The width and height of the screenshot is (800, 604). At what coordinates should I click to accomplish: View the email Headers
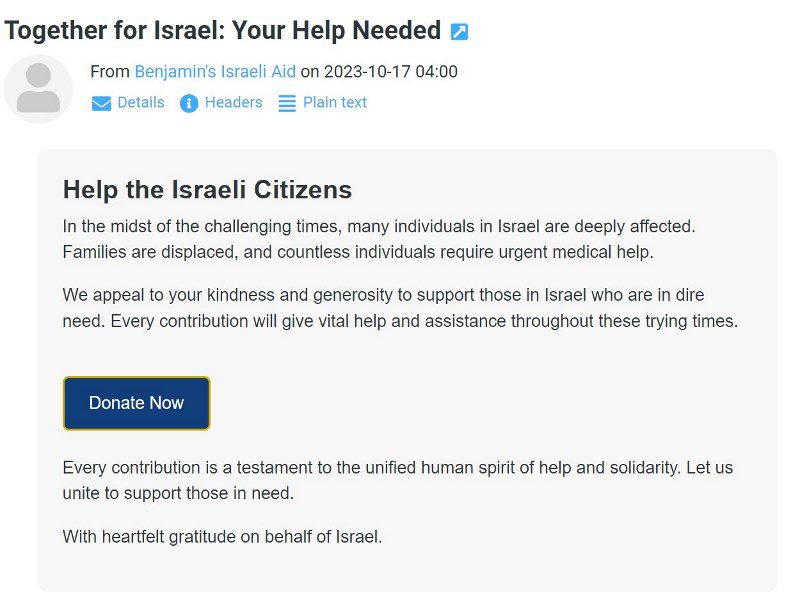233,102
